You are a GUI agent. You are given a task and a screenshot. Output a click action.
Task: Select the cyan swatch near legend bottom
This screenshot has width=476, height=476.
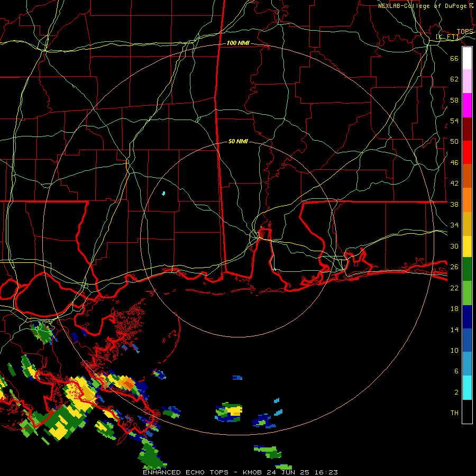click(x=467, y=388)
